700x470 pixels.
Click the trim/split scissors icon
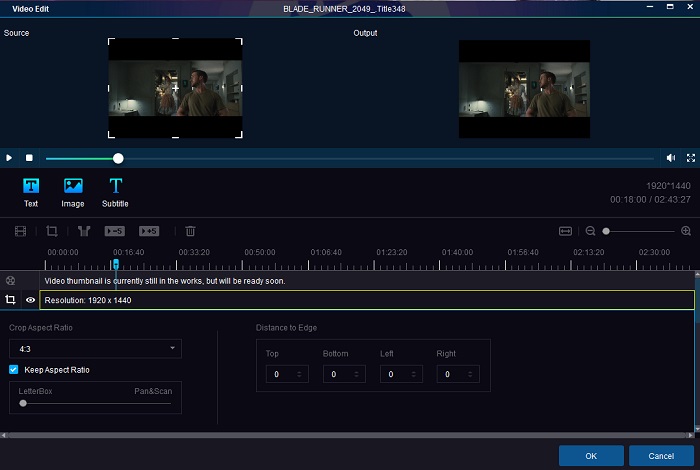[x=84, y=231]
